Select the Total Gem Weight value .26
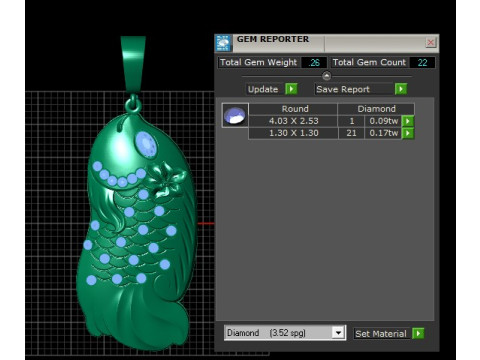Screen dimensions: 480x360 click(x=314, y=62)
